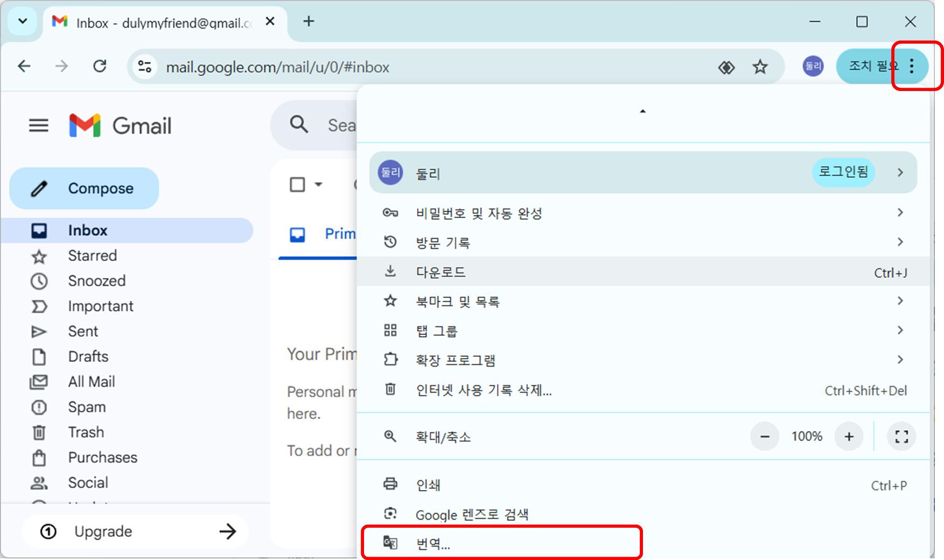Toggle Gmail main menu hamburger icon
Image resolution: width=944 pixels, height=560 pixels.
coord(38,126)
